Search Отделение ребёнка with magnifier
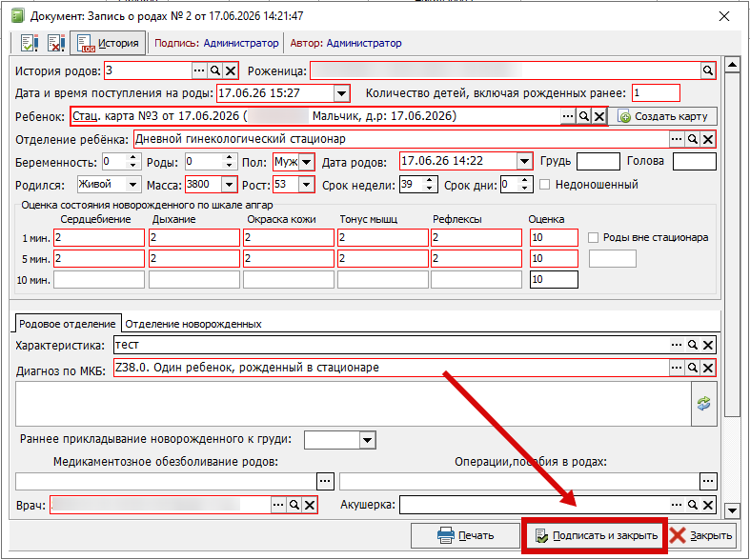Image resolution: width=750 pixels, height=560 pixels. pyautogui.click(x=692, y=139)
